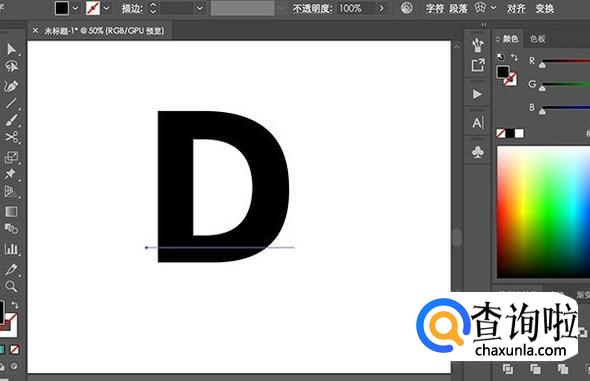Open the Character 'A|' panel icon
Image resolution: width=590 pixels, height=381 pixels.
478,123
